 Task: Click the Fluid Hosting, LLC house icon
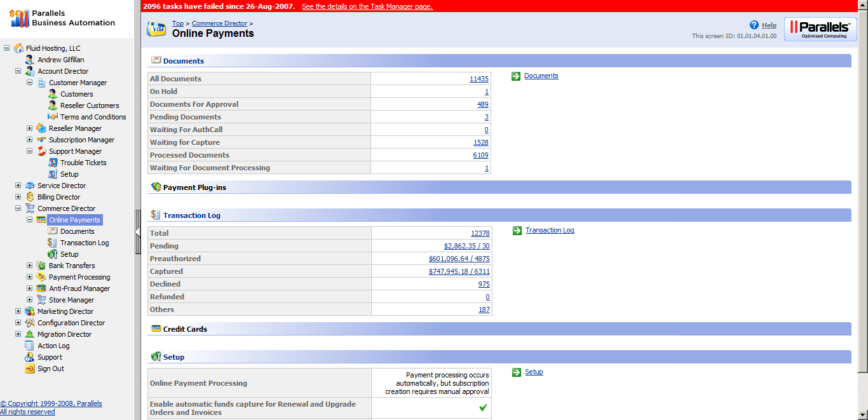click(x=18, y=48)
